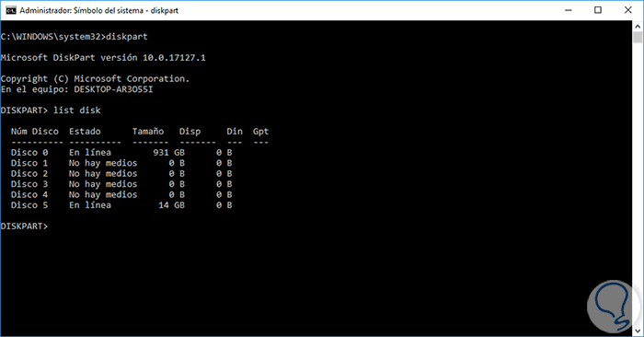Click the '931 GB' size value
The height and width of the screenshot is (337, 644).
(x=168, y=153)
